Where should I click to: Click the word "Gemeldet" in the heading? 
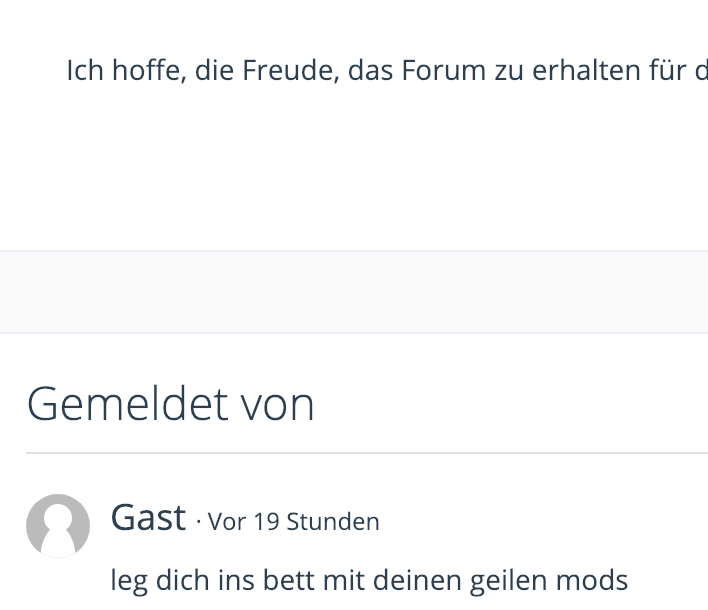(x=127, y=404)
